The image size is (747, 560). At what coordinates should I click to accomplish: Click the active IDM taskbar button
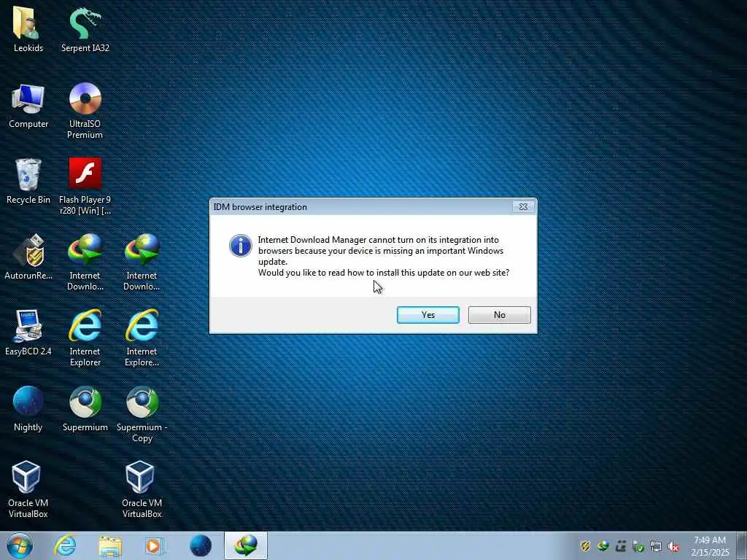[246, 545]
